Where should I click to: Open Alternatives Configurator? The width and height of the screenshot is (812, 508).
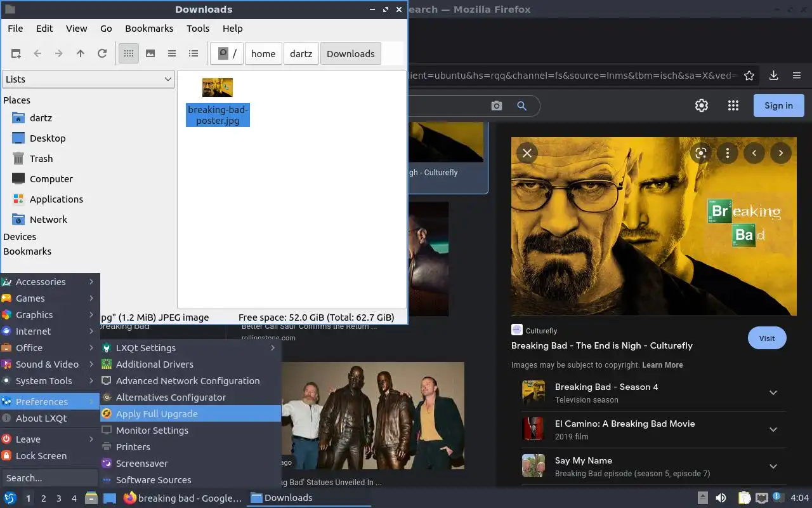pyautogui.click(x=190, y=398)
